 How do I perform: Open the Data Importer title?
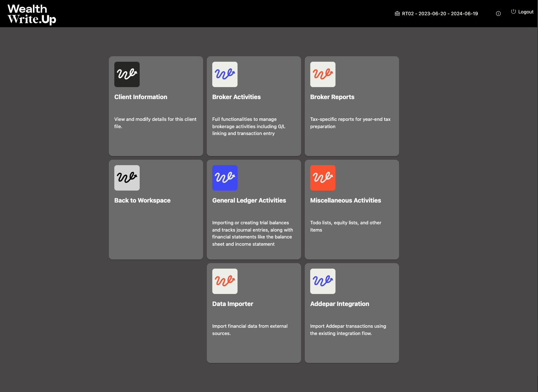point(233,304)
